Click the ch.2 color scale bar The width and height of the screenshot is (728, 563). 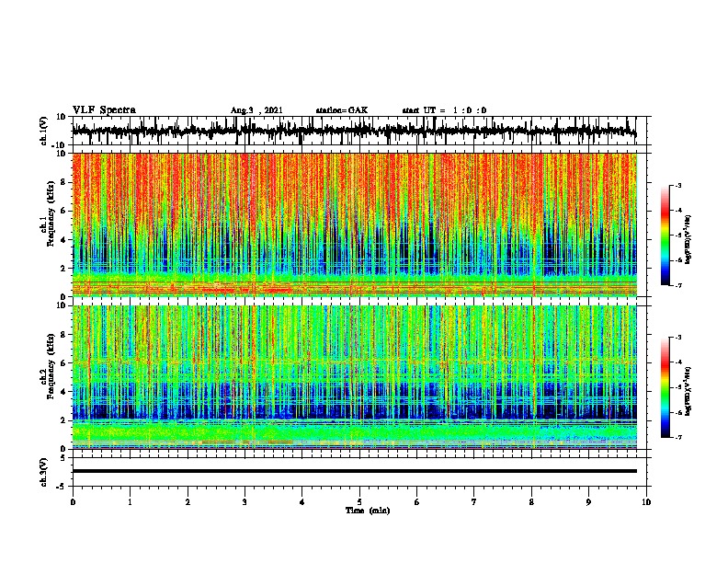pyautogui.click(x=665, y=387)
